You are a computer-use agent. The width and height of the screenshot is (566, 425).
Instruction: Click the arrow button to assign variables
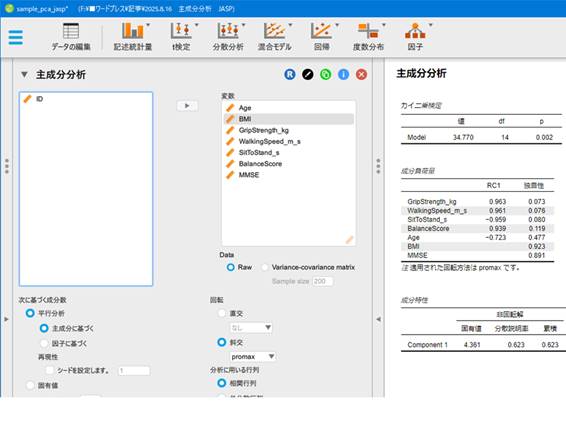tap(187, 106)
